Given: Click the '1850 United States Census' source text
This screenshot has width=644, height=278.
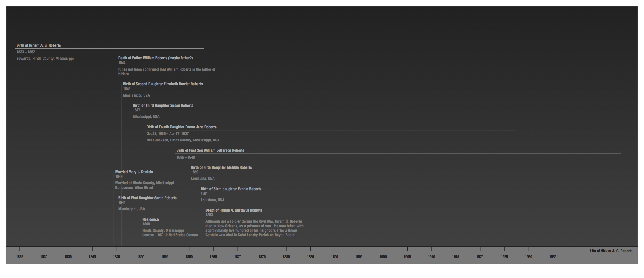Looking at the screenshot, I should pyautogui.click(x=170, y=235).
